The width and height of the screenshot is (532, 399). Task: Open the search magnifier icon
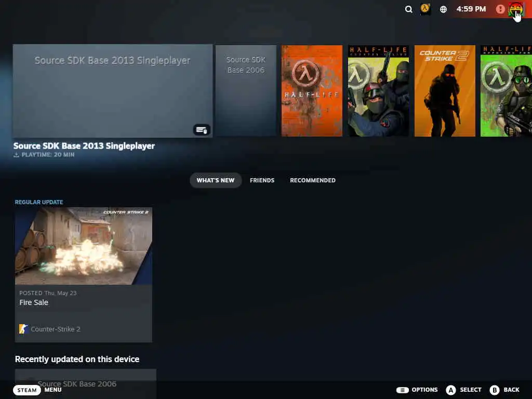(x=408, y=9)
